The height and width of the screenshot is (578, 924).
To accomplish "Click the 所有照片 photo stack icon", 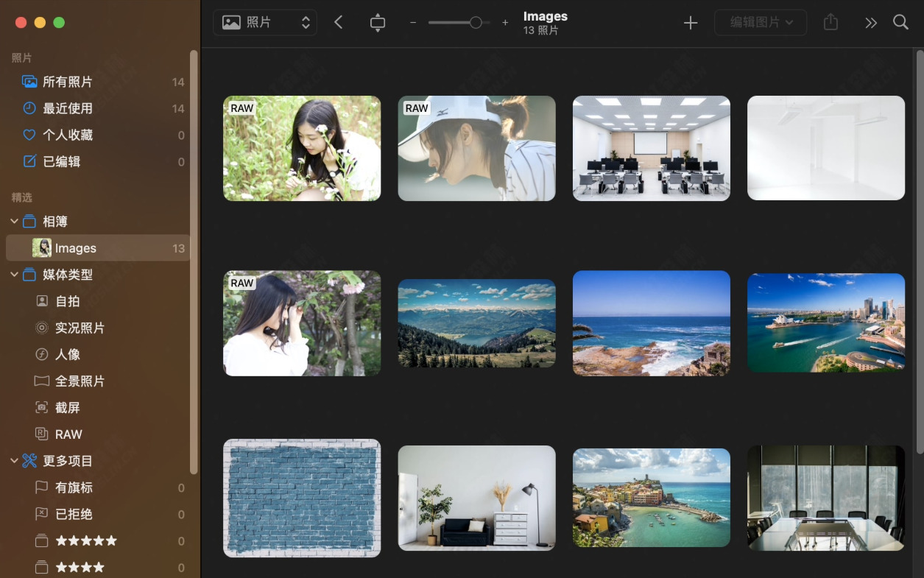I will 29,82.
